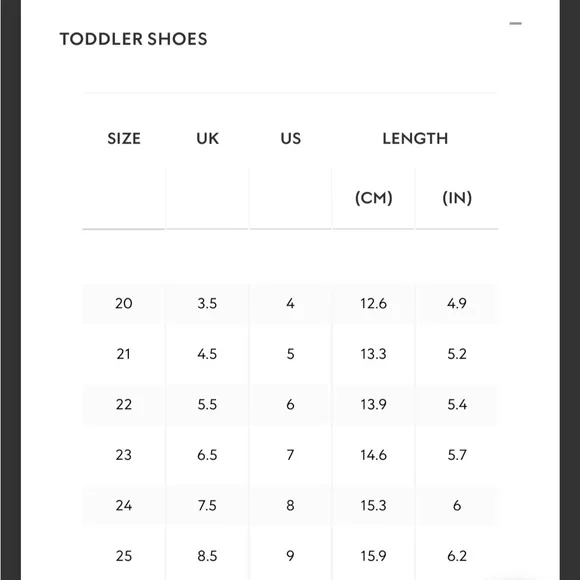Select size 20 in the table

(x=124, y=304)
